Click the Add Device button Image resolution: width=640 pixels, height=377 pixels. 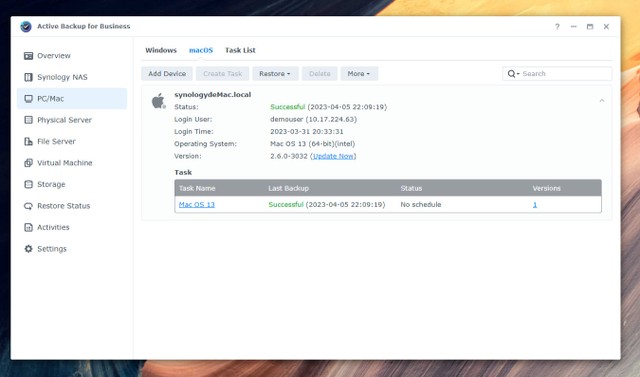click(x=167, y=74)
